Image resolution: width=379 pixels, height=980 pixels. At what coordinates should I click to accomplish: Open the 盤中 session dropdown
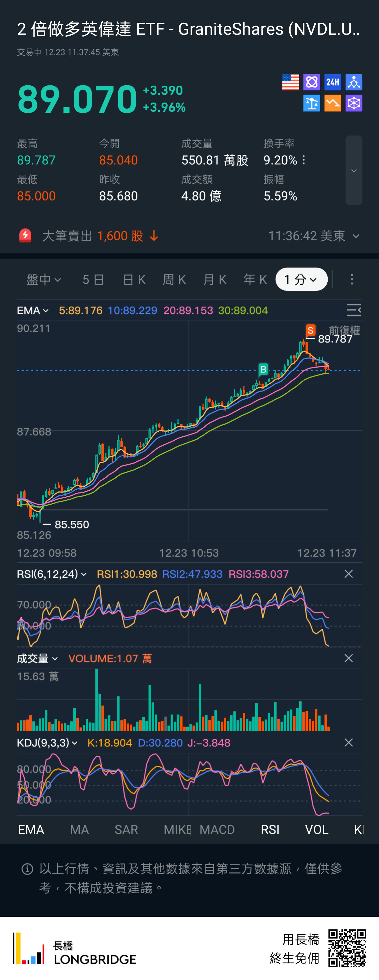tap(43, 280)
